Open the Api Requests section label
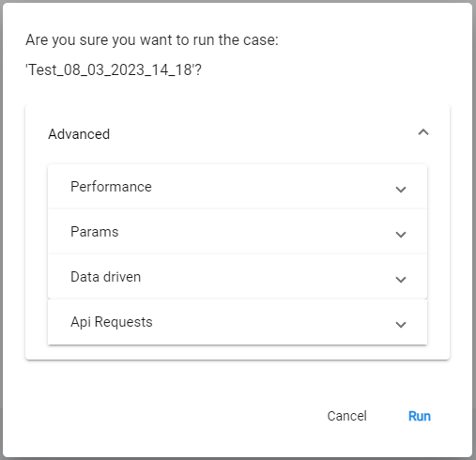 (112, 322)
